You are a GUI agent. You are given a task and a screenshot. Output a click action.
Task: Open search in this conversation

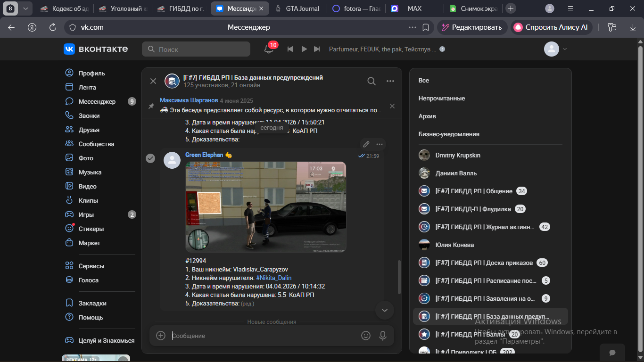tap(372, 81)
